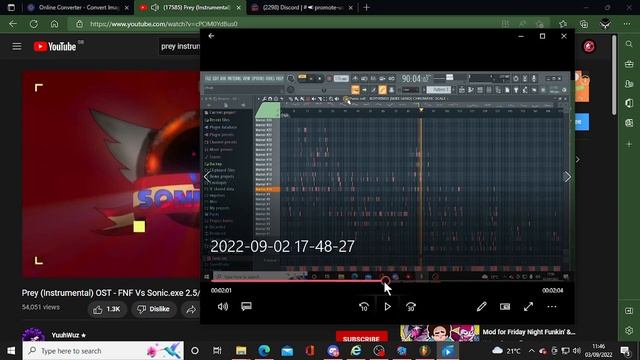
Task: Refresh the browser page
Action: [x=33, y=24]
